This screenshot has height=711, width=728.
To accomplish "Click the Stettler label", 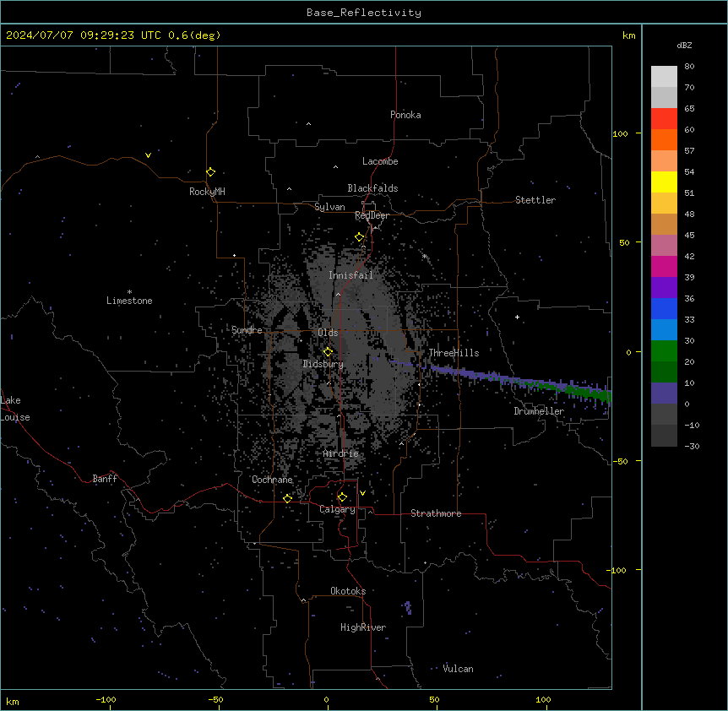I will pyautogui.click(x=535, y=200).
